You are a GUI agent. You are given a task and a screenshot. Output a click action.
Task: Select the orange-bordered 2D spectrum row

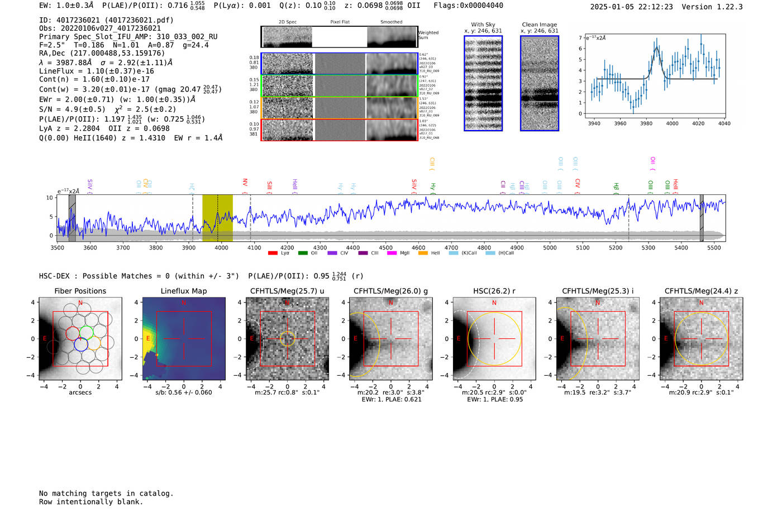coord(340,108)
